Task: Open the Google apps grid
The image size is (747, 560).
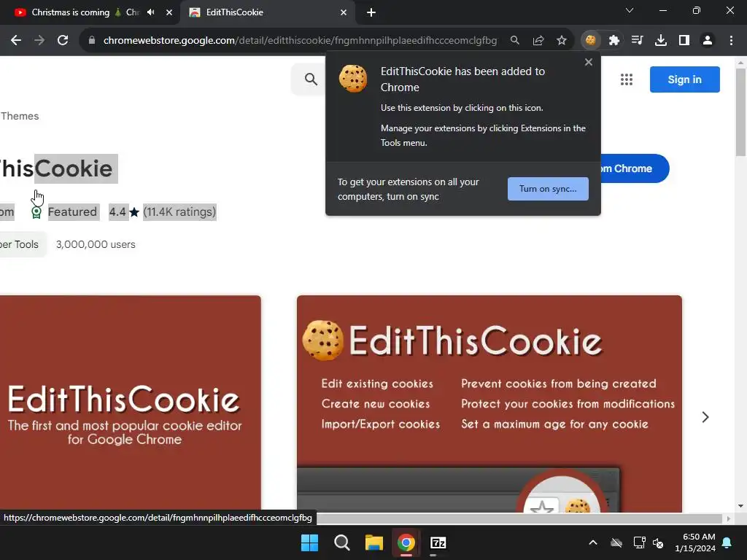Action: point(627,79)
